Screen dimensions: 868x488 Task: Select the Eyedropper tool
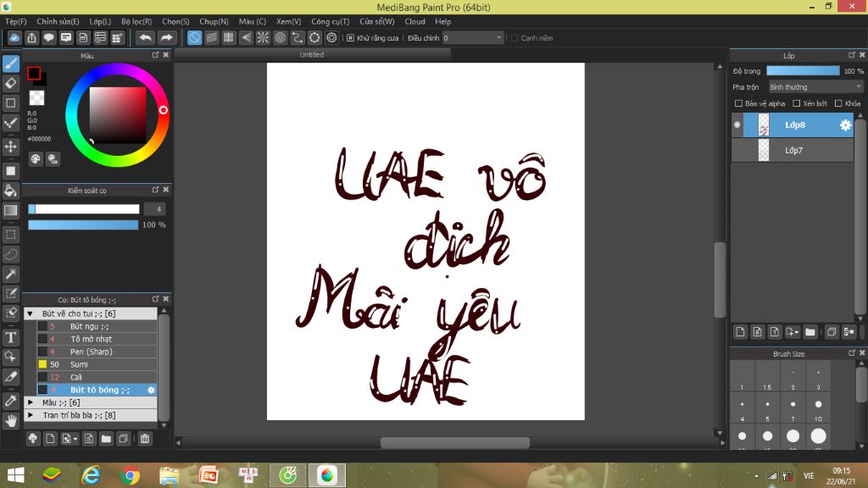[x=10, y=401]
